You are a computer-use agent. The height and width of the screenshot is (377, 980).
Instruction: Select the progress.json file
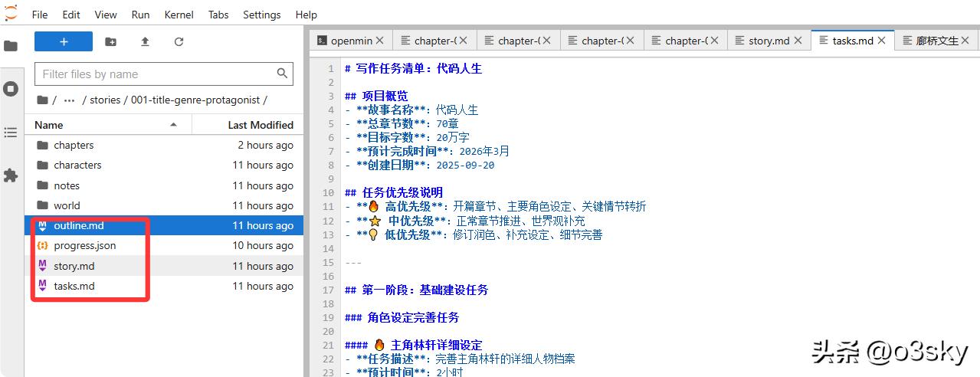point(164,245)
